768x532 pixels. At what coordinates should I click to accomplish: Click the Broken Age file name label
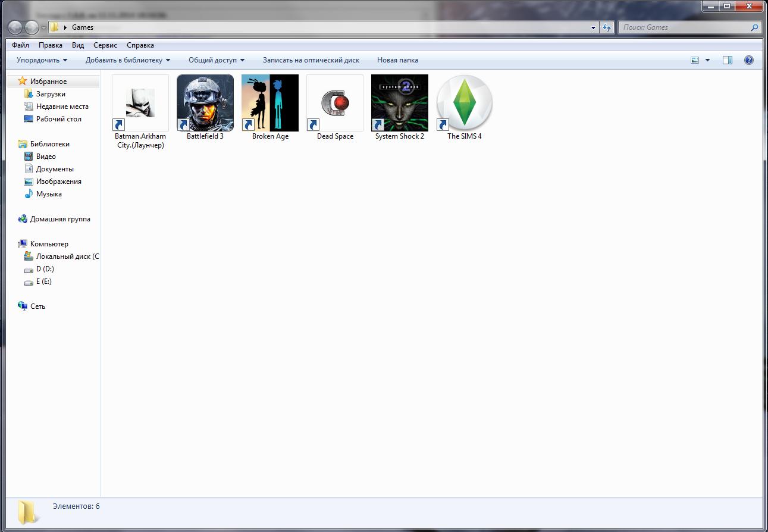(270, 136)
